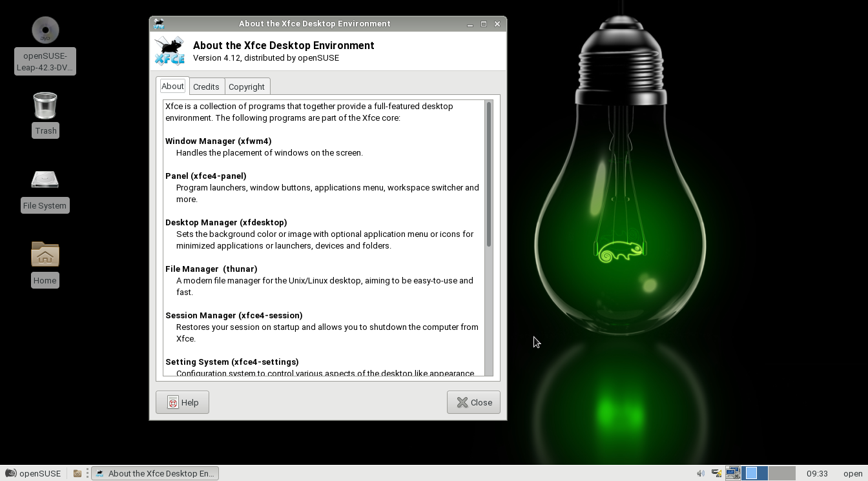The image size is (868, 481).
Task: Open the openSUSE DVD desktop icon
Action: point(45,31)
